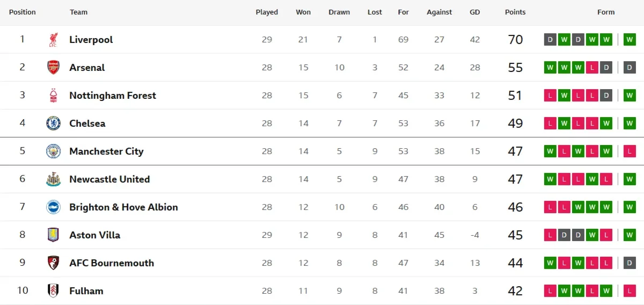Click the Chelsea club crest icon

pos(53,124)
